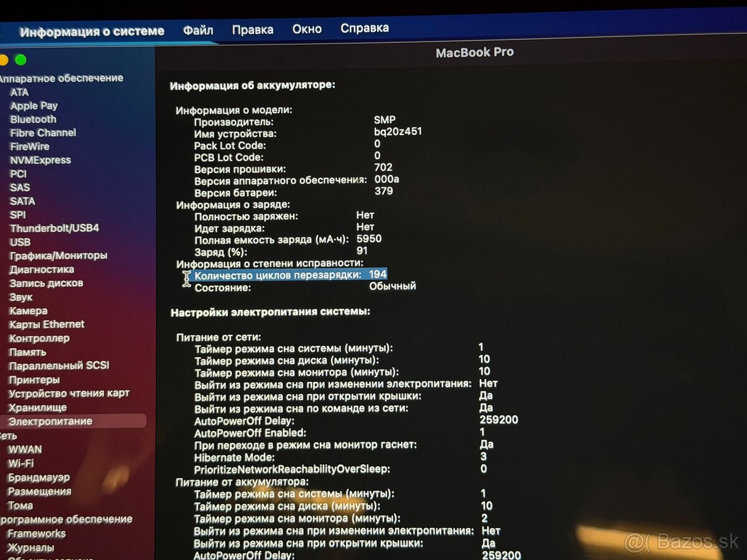Select ATA in the sidebar
Screen dimensions: 747x560
[x=19, y=92]
